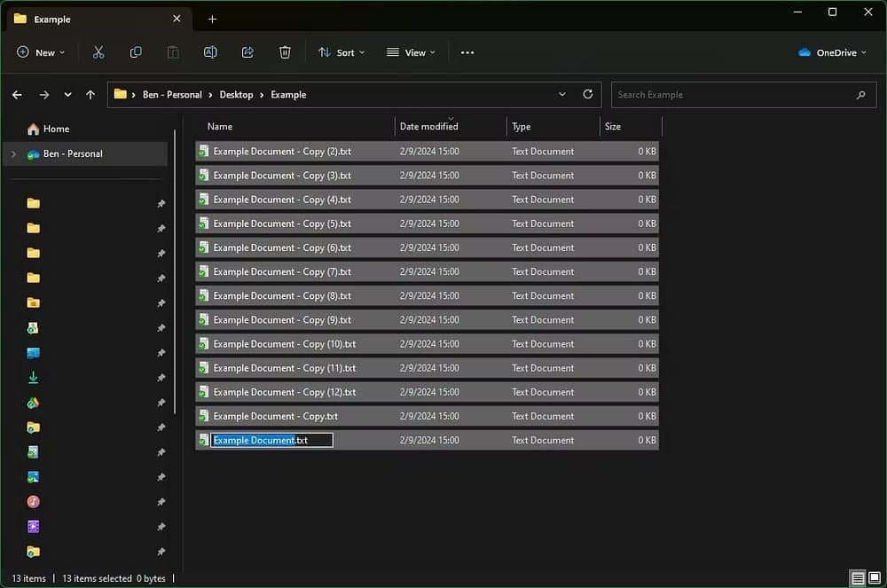Click the Copy icon in the toolbar

tap(136, 52)
